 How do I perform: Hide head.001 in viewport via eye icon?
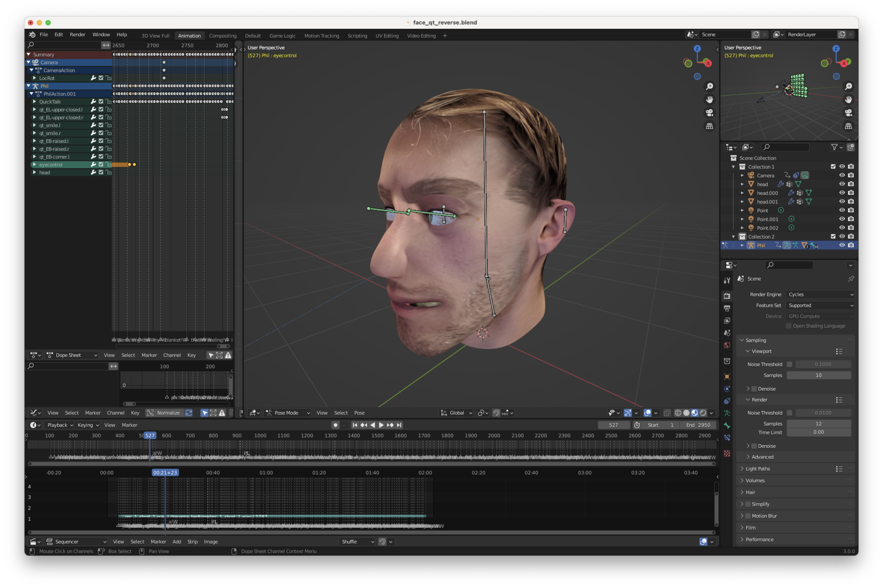coord(842,201)
